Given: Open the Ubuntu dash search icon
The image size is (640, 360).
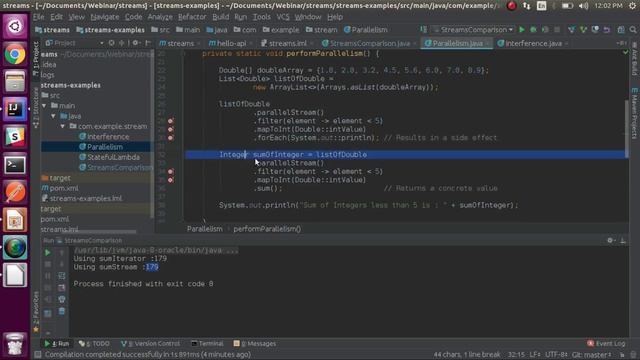Looking at the screenshot, I should (15, 27).
